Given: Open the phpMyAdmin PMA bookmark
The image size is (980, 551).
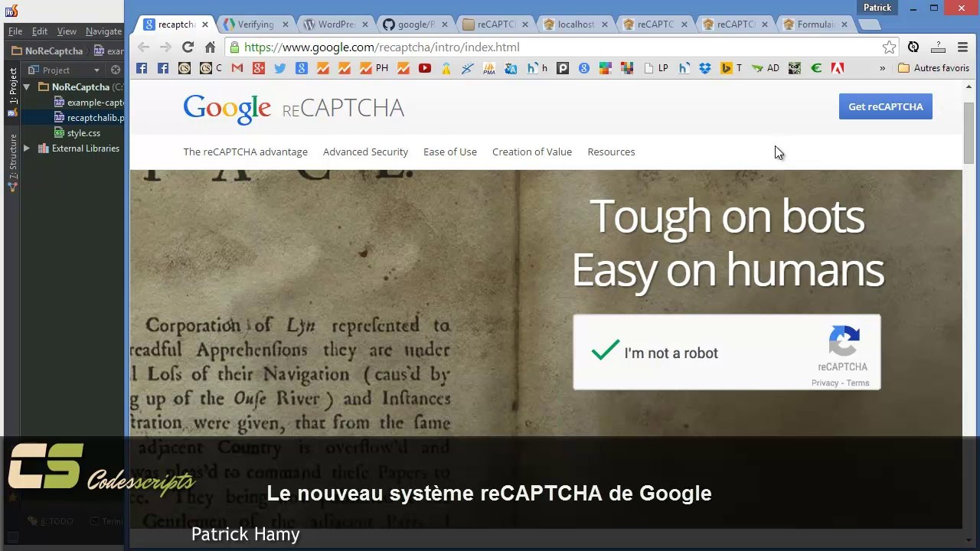Looking at the screenshot, I should click(x=489, y=68).
